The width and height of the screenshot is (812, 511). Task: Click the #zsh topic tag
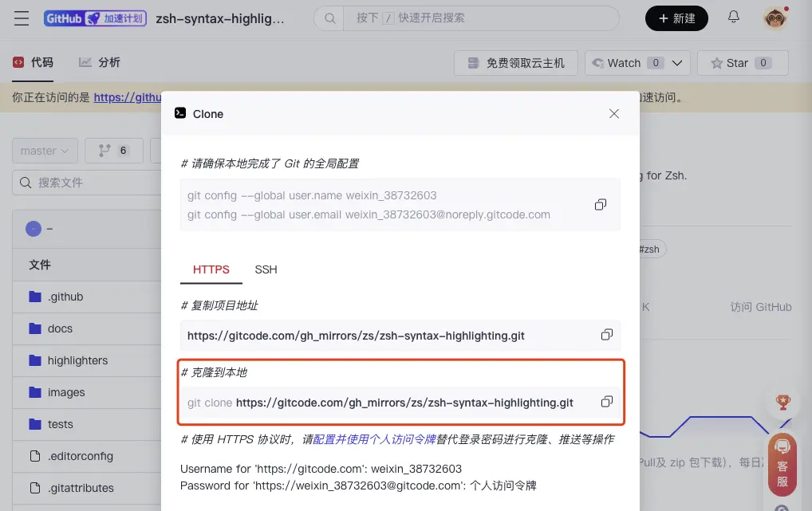650,250
